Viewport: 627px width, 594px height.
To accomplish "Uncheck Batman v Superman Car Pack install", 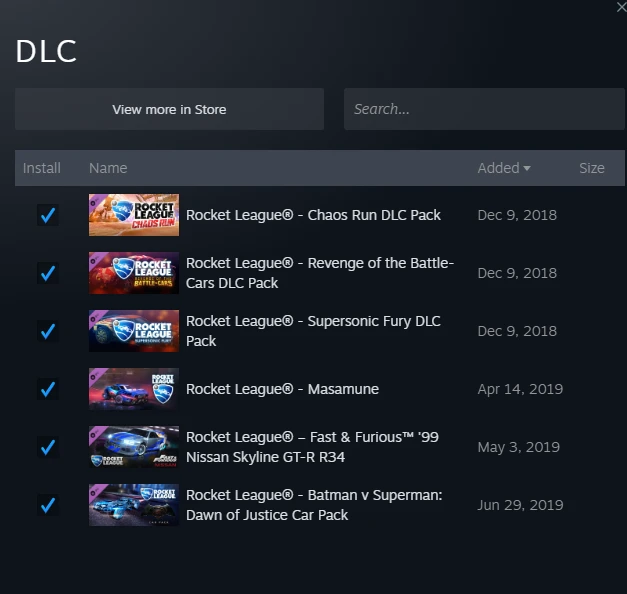I will pos(48,505).
